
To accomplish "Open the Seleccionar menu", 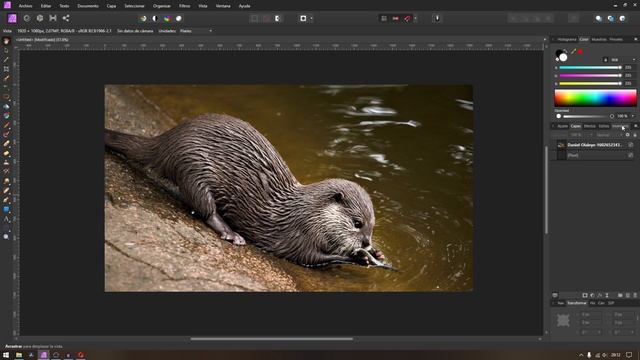I will [134, 6].
